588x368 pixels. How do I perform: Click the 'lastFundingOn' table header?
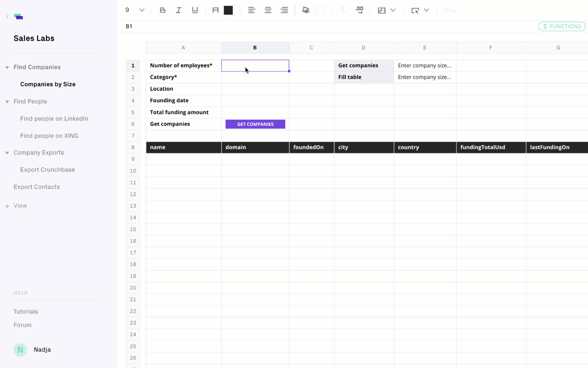coord(557,147)
